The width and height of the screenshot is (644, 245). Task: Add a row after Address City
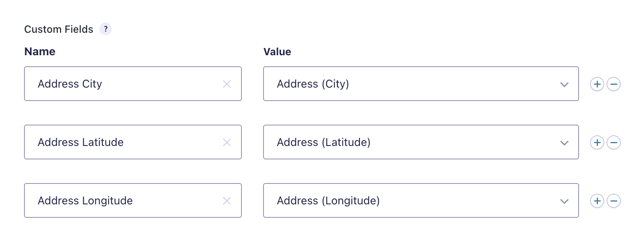[x=597, y=84]
